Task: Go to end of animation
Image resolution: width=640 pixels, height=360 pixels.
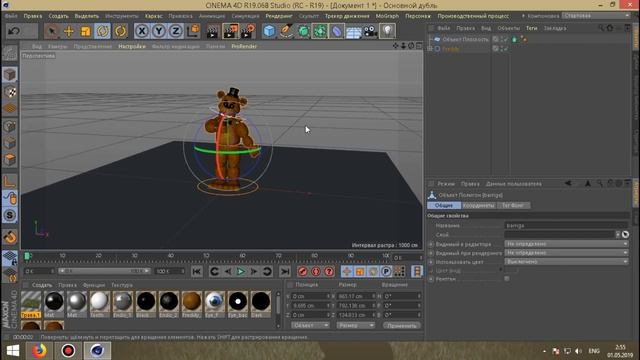Action: 285,271
